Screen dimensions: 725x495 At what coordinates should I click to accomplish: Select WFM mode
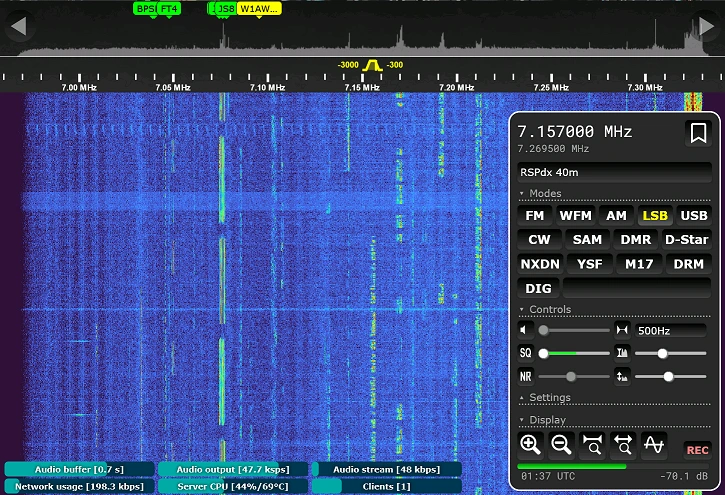[575, 215]
